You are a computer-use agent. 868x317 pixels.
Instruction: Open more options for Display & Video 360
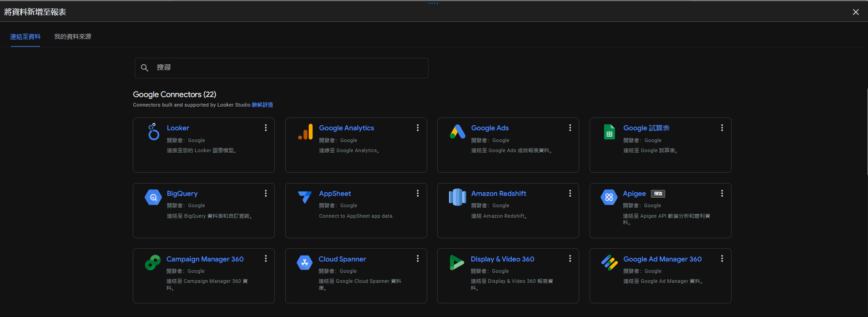point(570,259)
